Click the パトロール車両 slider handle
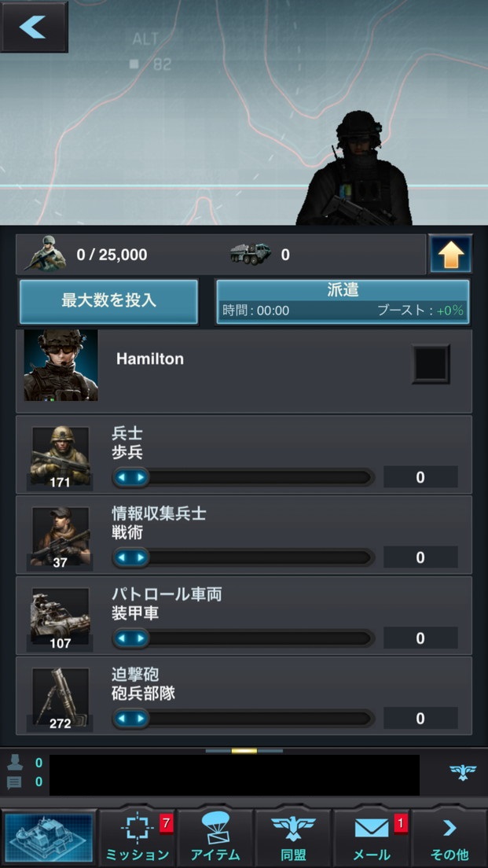 (131, 638)
